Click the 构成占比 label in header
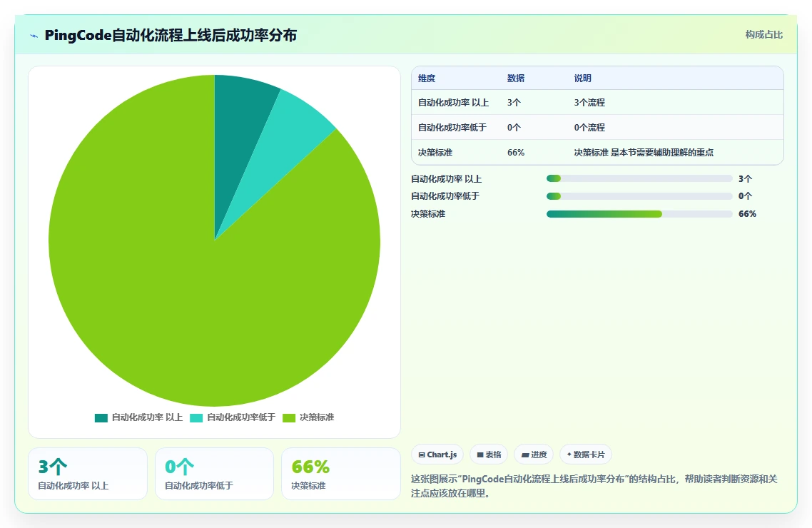Viewport: 812px width, 528px height. (764, 35)
